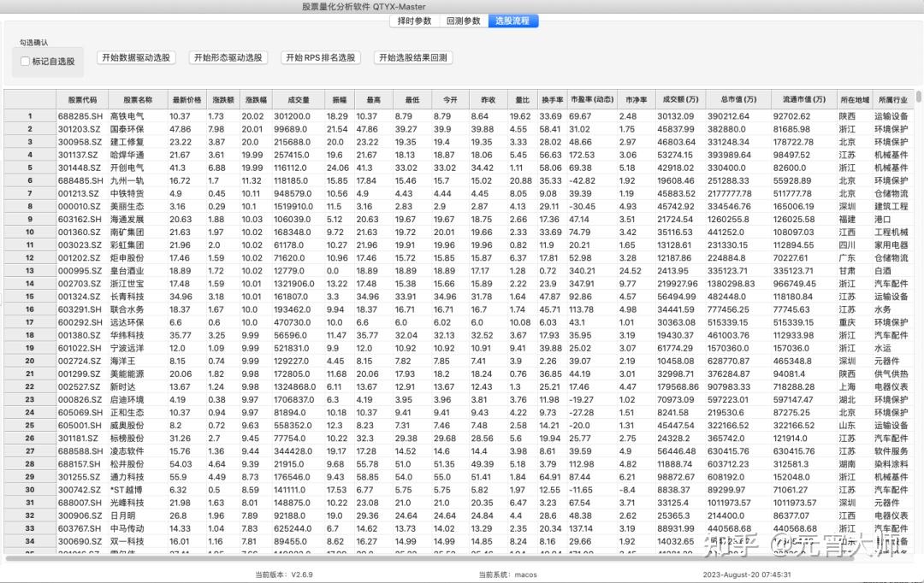Select row header number 34
Viewport: 924px width, 583px height.
click(x=30, y=541)
